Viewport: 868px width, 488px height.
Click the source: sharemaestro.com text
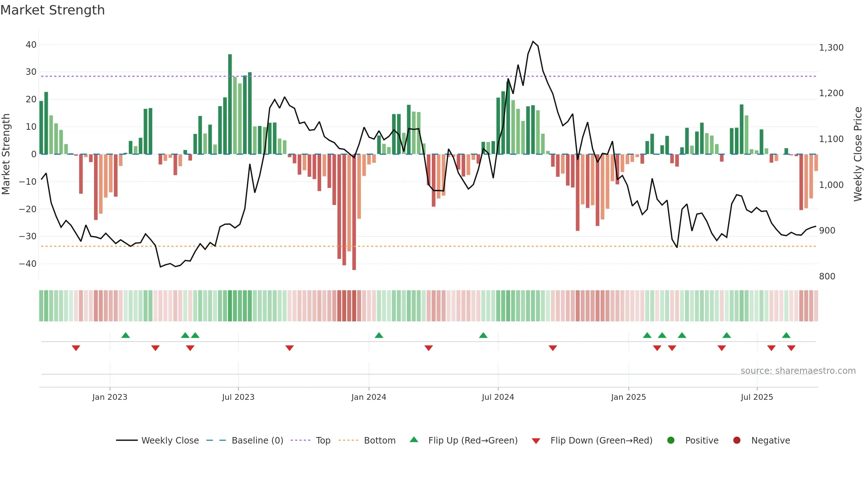click(798, 371)
